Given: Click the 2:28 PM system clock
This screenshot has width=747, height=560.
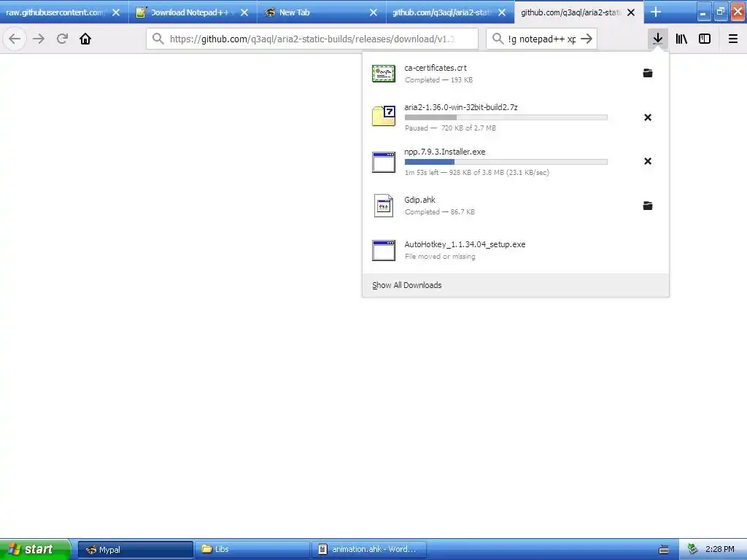Looking at the screenshot, I should click(720, 549).
